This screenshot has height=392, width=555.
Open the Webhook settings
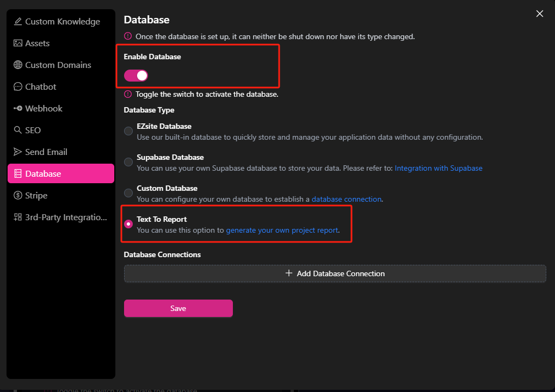[x=61, y=108]
